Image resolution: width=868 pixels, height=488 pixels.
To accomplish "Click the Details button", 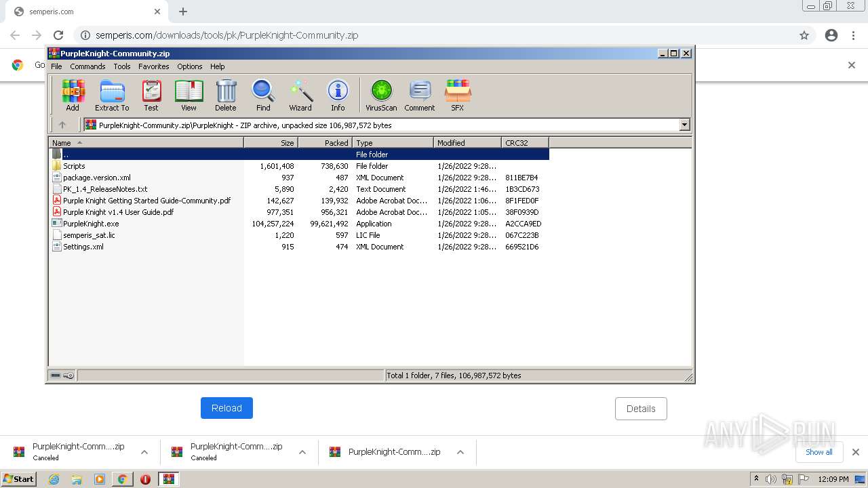I will coord(641,409).
